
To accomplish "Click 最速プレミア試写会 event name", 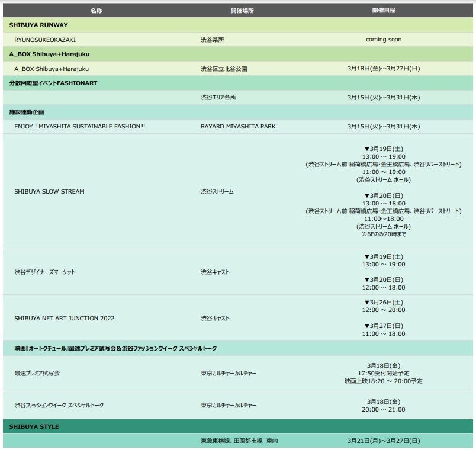I will point(37,374).
